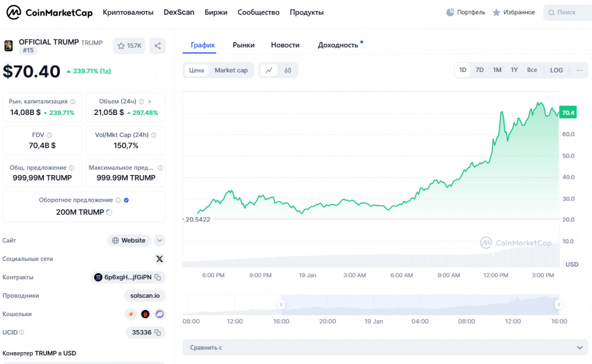
Task: Open the Phantom wallet icon
Action: pos(159,314)
